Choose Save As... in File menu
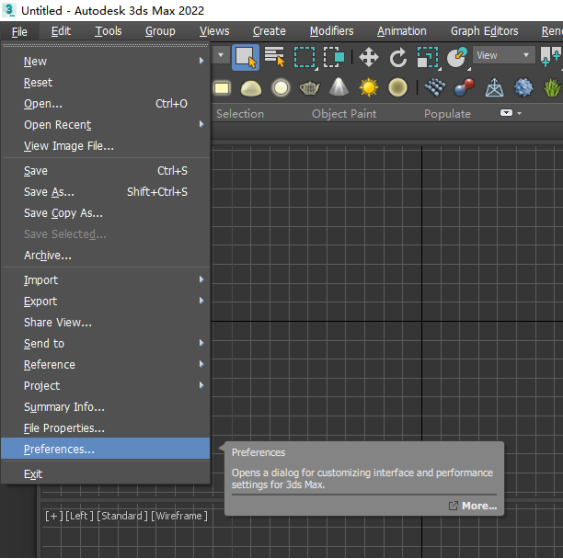 tap(106, 192)
